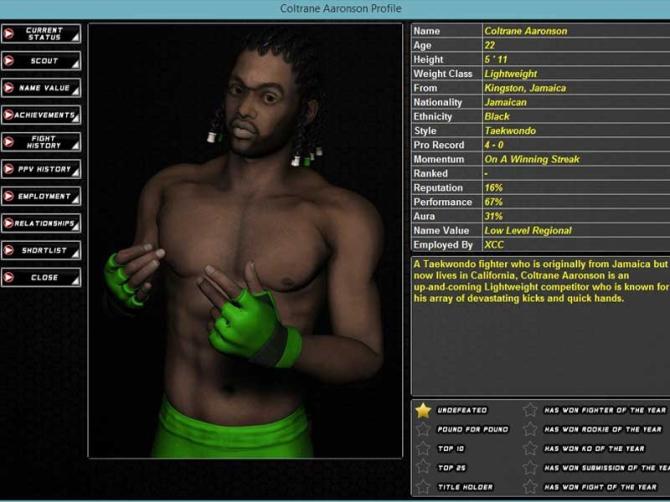Click the red arrow icon on Name Value
The image size is (670, 502).
9,88
